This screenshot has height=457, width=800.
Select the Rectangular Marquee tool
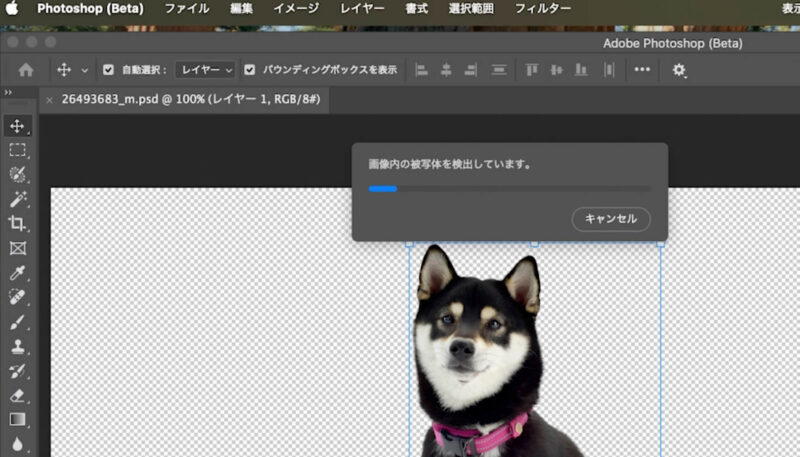17,149
